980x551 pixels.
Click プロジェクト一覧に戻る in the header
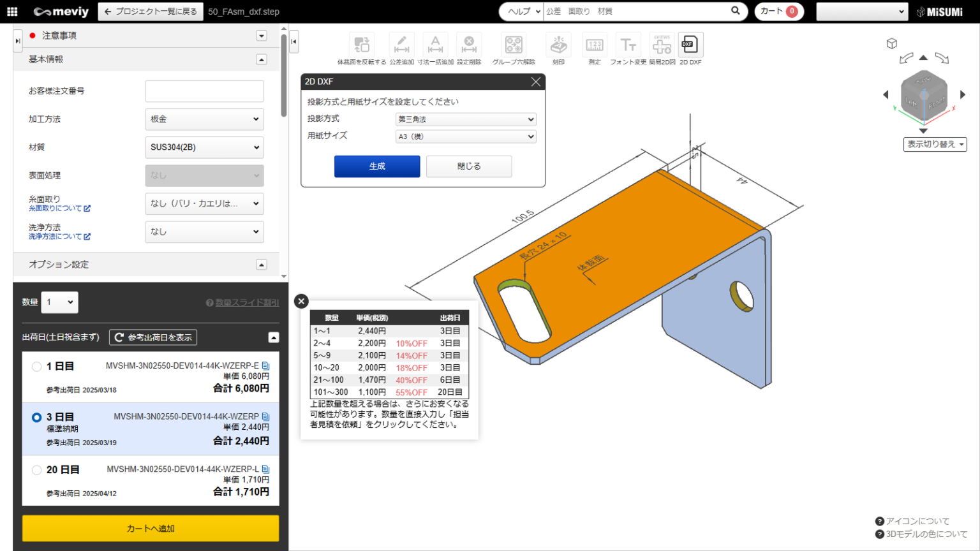click(150, 11)
